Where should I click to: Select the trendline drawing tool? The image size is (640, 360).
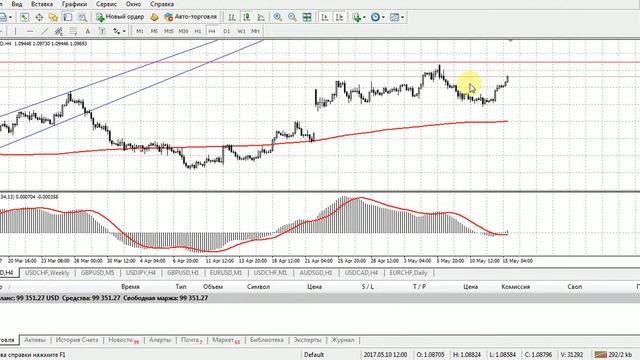pos(44,31)
